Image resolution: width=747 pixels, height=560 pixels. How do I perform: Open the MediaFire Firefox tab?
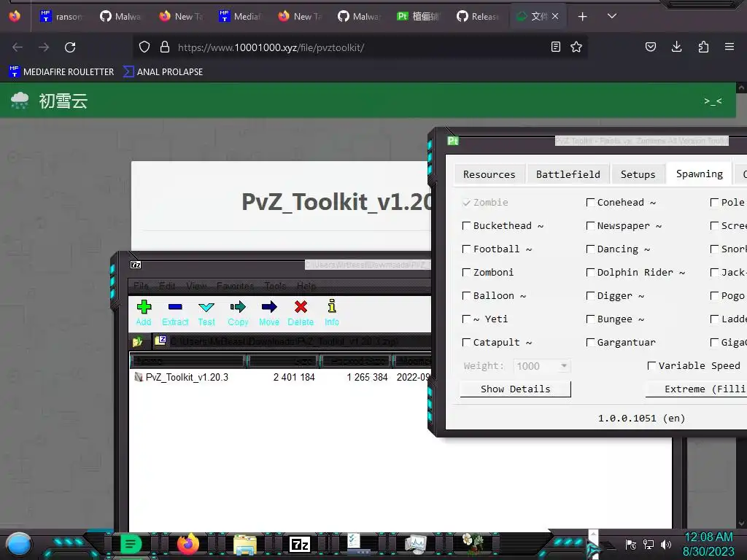(x=241, y=17)
